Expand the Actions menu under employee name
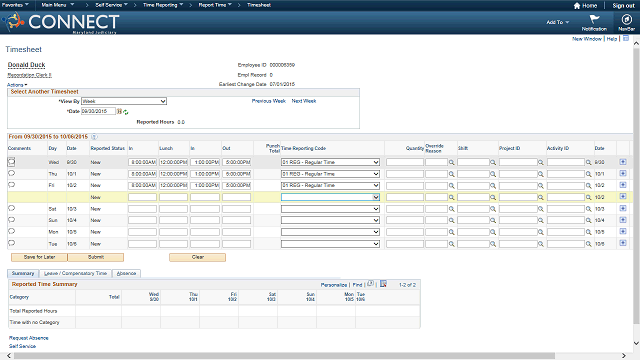 point(17,85)
